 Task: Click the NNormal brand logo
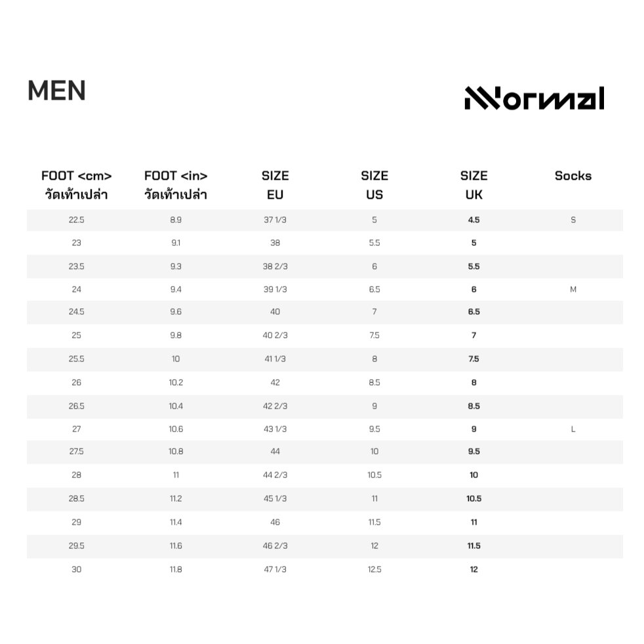tap(534, 98)
